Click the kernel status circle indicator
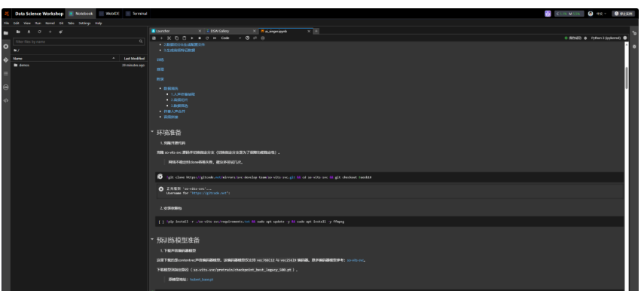644x291 pixels. point(625,38)
